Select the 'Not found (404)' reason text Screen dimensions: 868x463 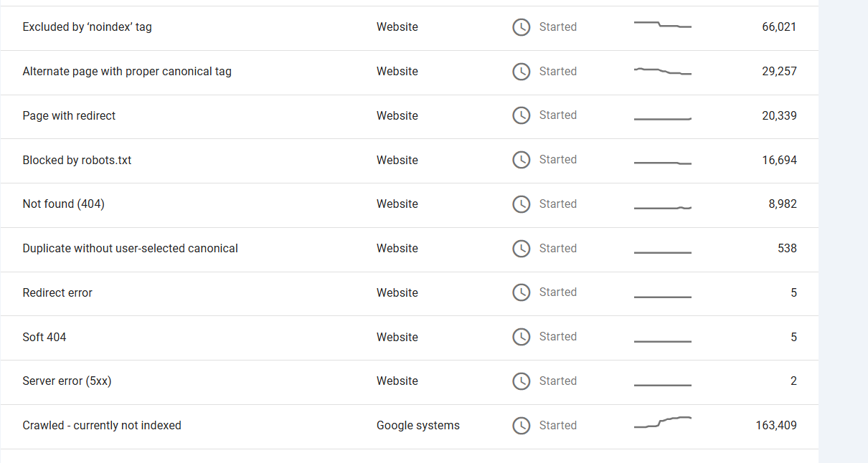pyautogui.click(x=63, y=204)
